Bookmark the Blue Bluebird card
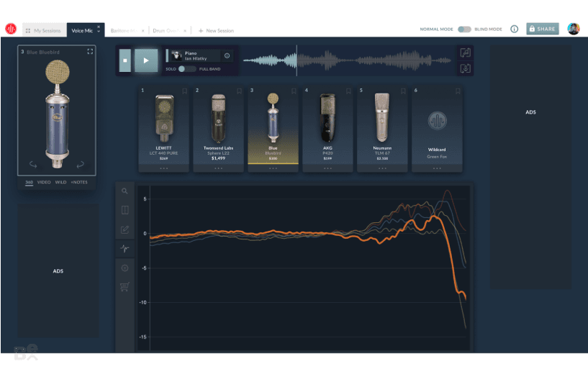The image size is (588, 374). (x=294, y=91)
